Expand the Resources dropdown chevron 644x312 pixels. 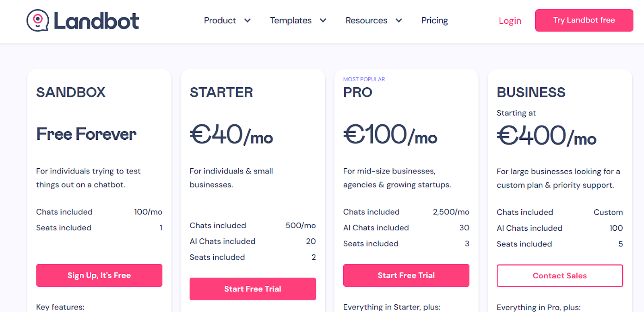(x=398, y=21)
